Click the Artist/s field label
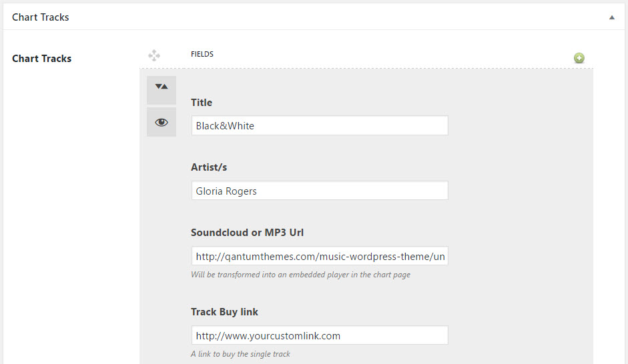 (214, 167)
